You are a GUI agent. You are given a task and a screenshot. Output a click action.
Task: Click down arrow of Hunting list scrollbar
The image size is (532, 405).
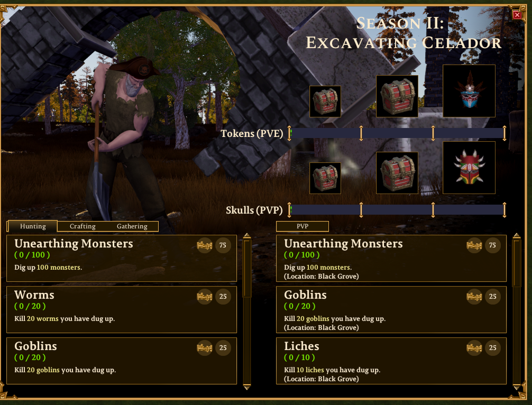[x=247, y=387]
